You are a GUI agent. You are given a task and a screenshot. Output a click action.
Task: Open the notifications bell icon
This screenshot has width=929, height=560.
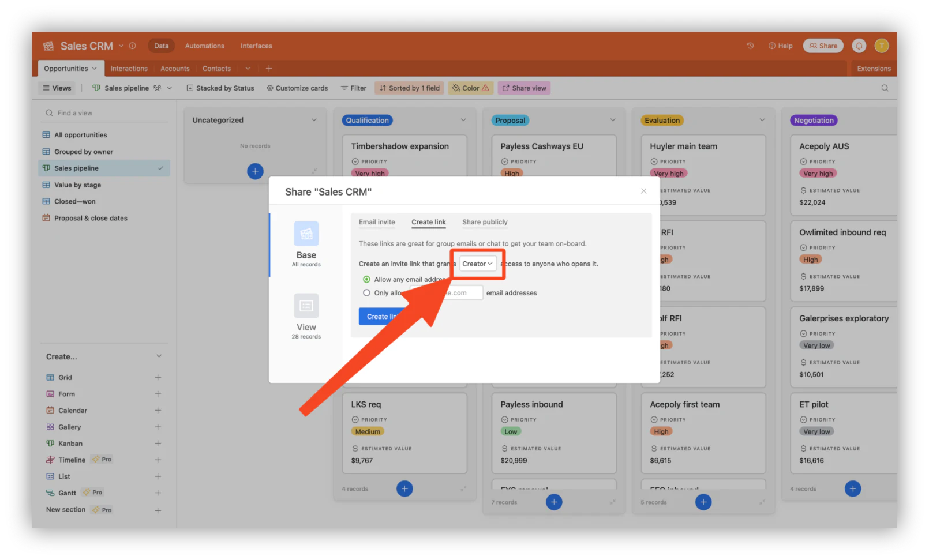click(859, 46)
